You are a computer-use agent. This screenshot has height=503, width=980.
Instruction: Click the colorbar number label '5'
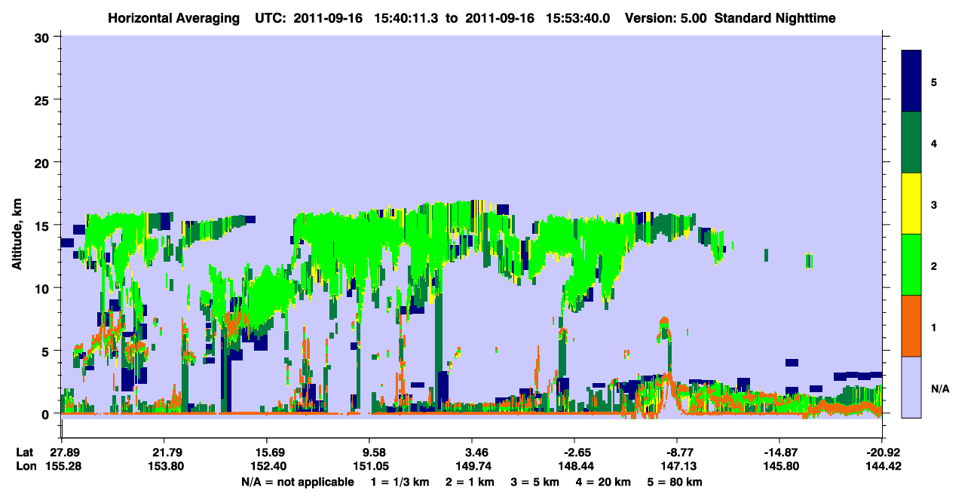933,81
